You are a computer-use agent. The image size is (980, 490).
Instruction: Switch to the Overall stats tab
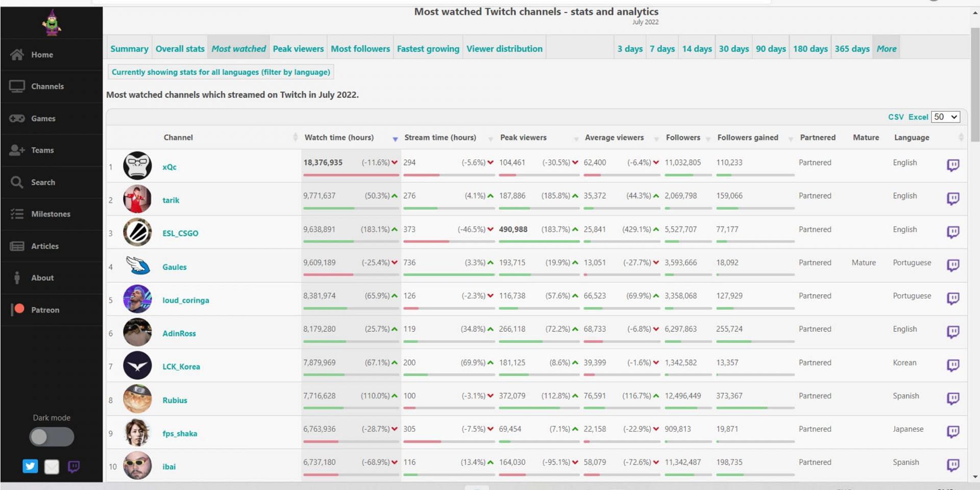coord(180,48)
